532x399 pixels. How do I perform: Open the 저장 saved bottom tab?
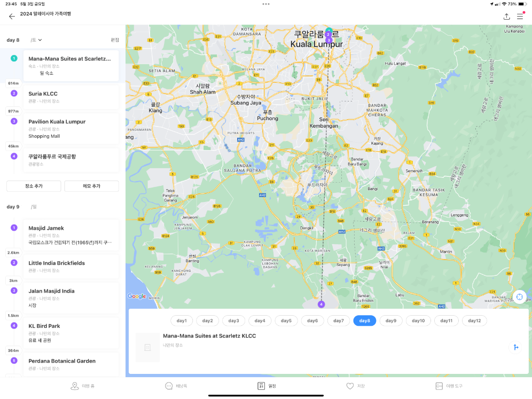[x=356, y=386]
